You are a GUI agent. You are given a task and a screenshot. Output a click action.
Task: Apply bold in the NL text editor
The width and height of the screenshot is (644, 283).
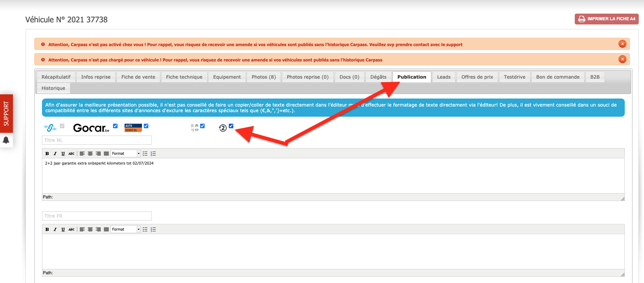point(47,153)
